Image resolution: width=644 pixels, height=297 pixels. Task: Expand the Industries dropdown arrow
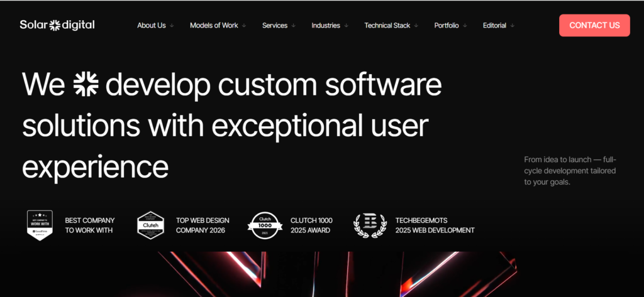[346, 26]
